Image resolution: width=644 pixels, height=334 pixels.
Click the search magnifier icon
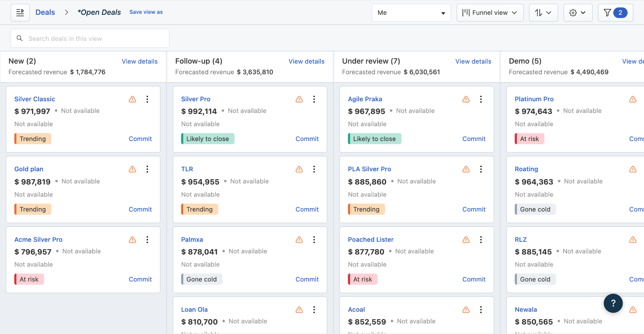pyautogui.click(x=19, y=38)
